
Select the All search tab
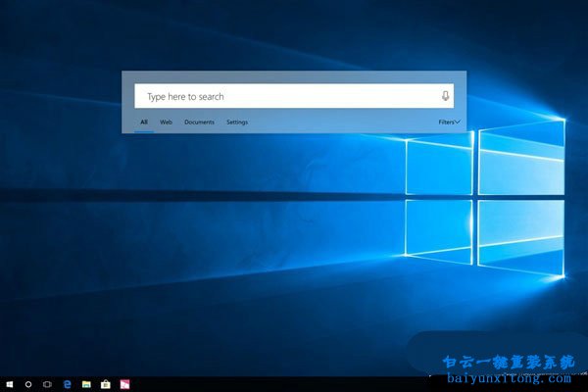tap(144, 122)
